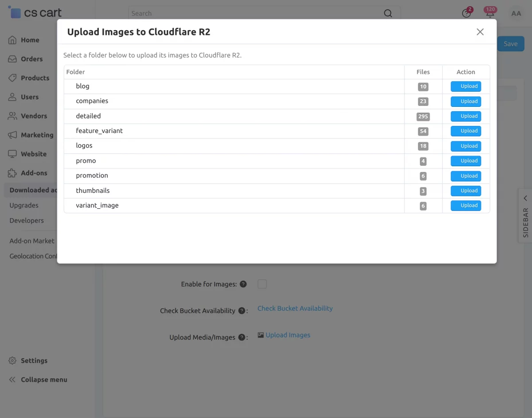The width and height of the screenshot is (532, 418).
Task: Click the Save button
Action: pos(511,44)
